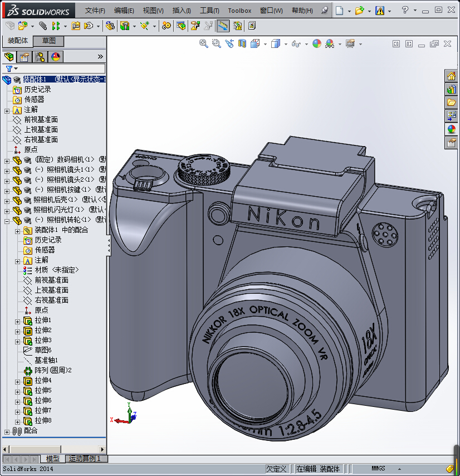Click the filter input field

click(54, 69)
